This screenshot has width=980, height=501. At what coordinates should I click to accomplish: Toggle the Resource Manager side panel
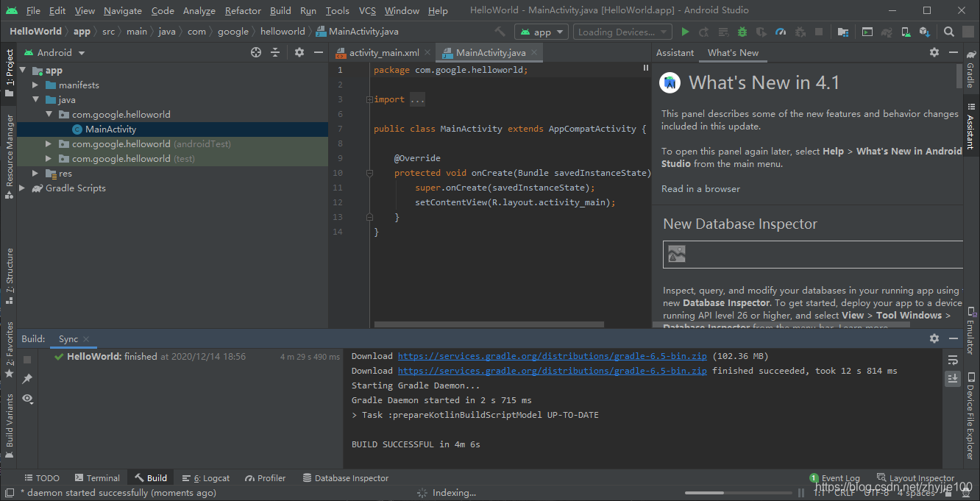(10, 156)
